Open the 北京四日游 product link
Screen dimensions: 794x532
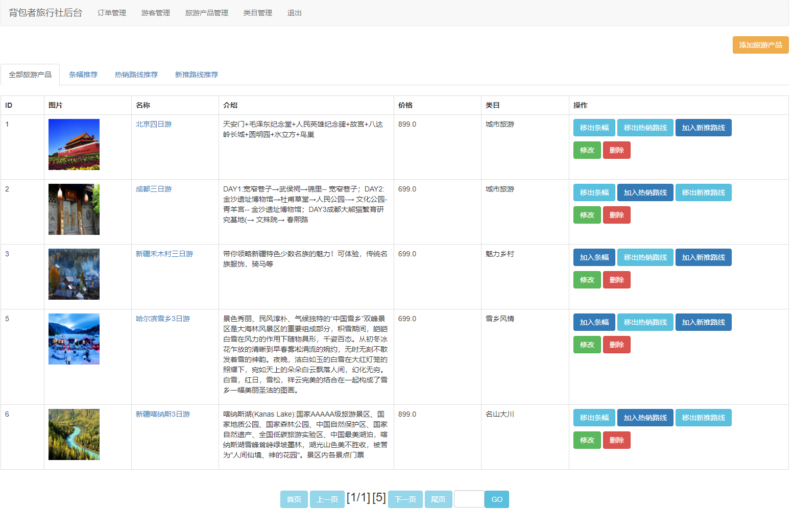coord(154,124)
